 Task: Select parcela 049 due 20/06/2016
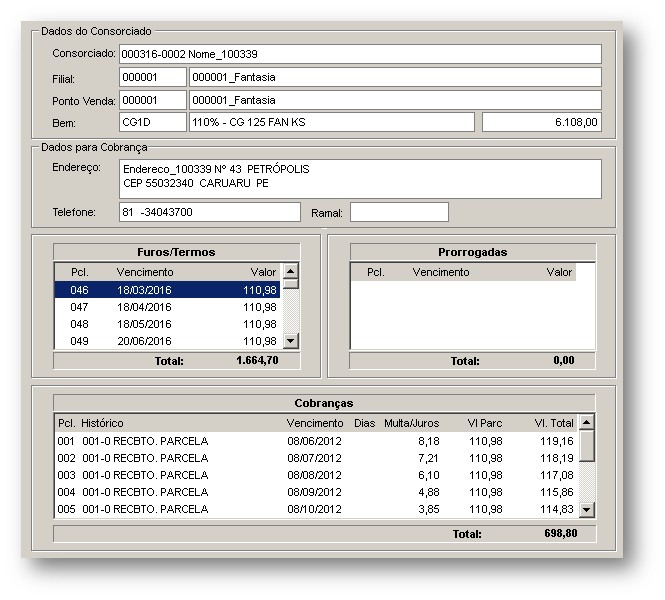click(x=167, y=341)
